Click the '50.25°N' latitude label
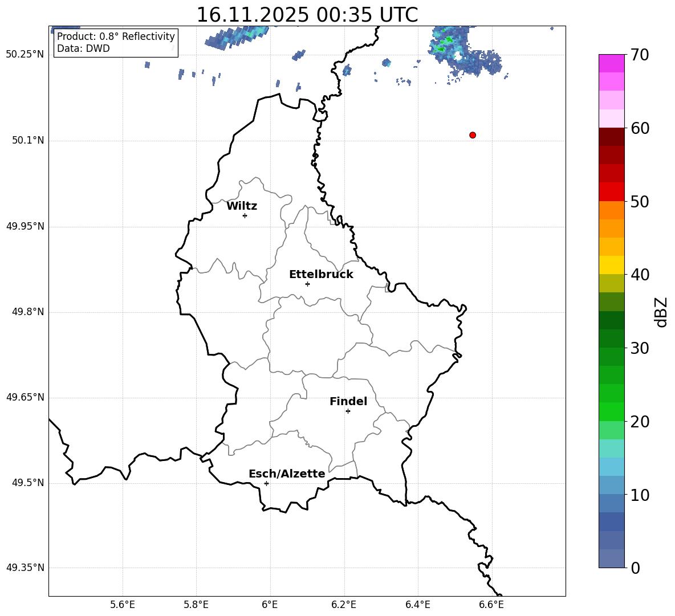675x616 pixels. pyautogui.click(x=25, y=55)
